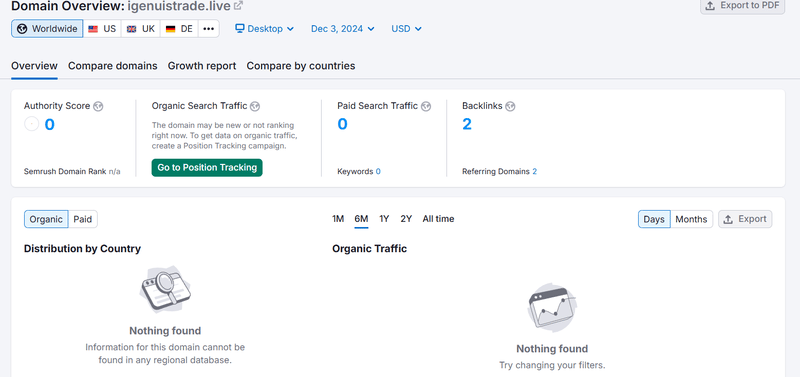Viewport: 800px width, 377px height.
Task: Select the DE database
Action: click(x=180, y=29)
